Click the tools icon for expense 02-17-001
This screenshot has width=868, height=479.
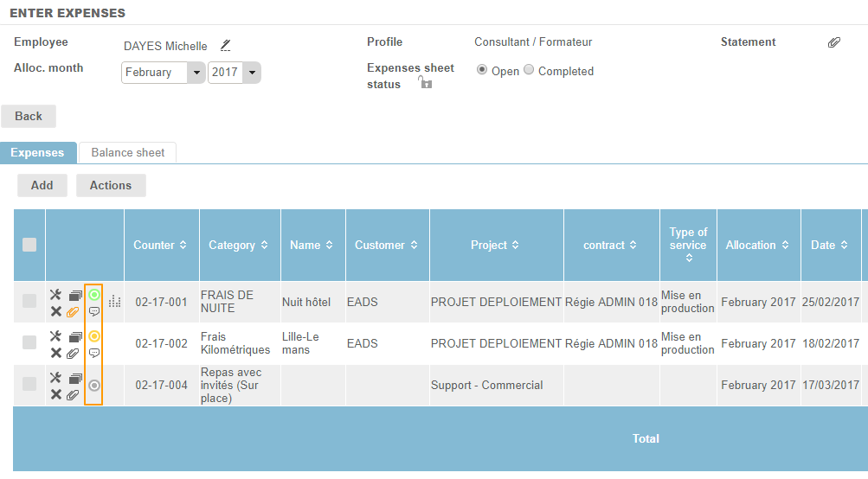click(x=55, y=295)
